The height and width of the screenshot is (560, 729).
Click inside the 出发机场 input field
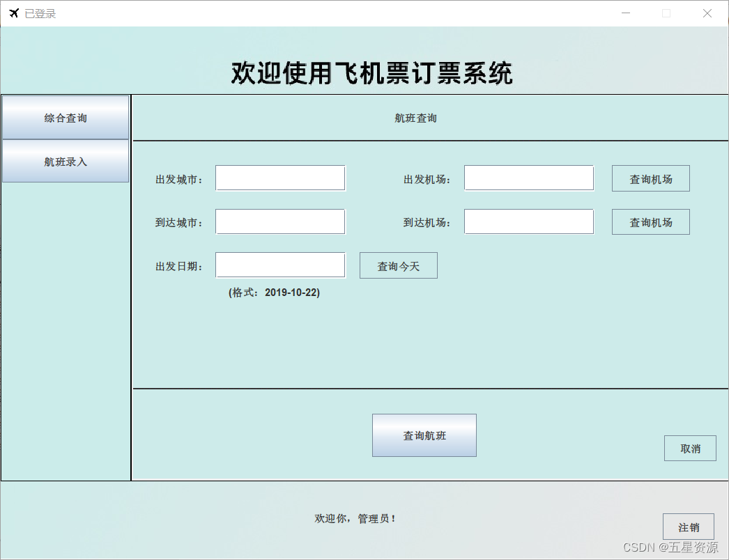pos(528,178)
